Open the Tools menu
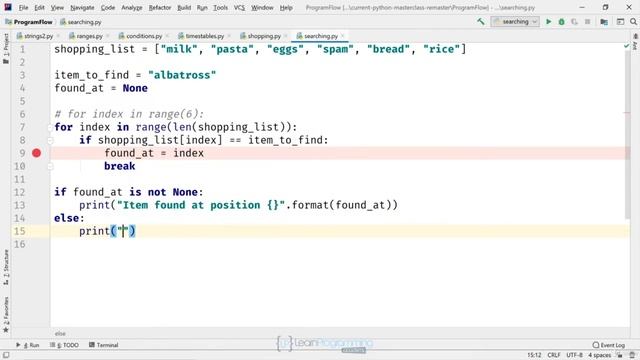The image size is (640, 360). click(220, 7)
